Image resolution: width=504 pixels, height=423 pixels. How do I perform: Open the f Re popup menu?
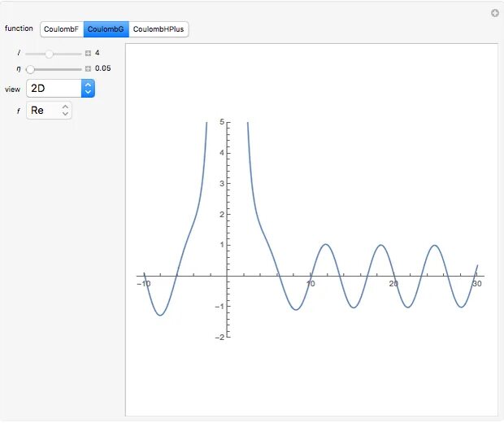click(49, 111)
